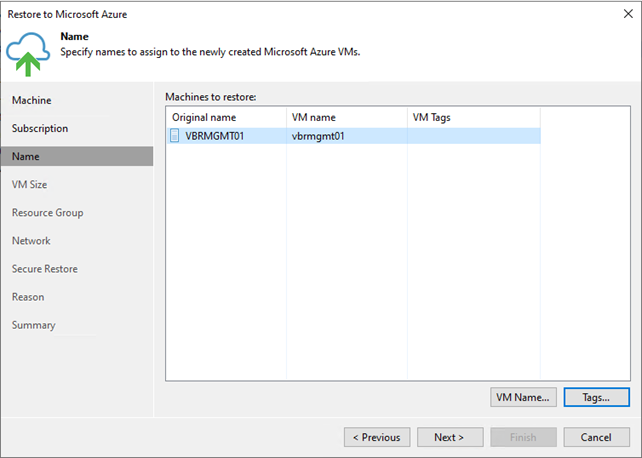Screen dimensions: 642x458
Task: Close the Restore to Microsoft Azure dialog
Action: (628, 14)
